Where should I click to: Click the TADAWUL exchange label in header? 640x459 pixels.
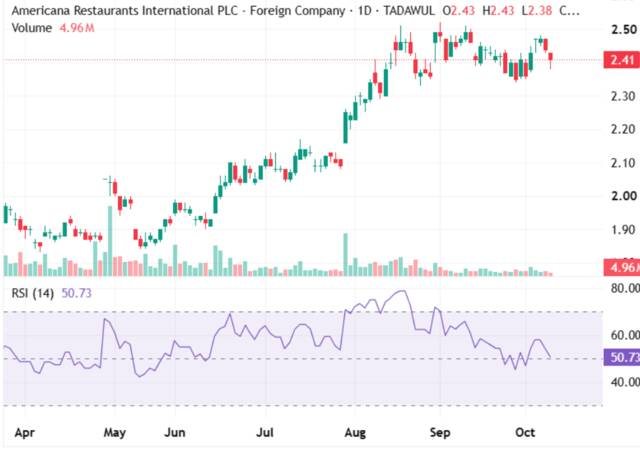tap(409, 11)
